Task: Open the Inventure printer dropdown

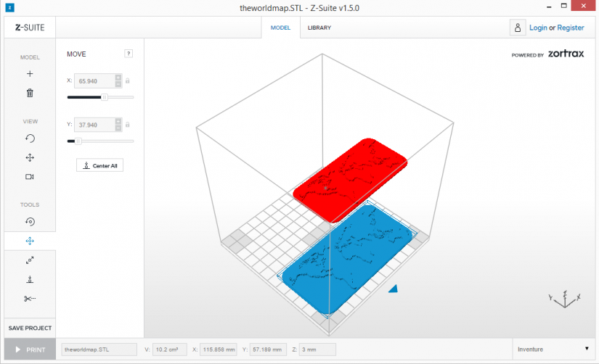Action: coord(553,349)
